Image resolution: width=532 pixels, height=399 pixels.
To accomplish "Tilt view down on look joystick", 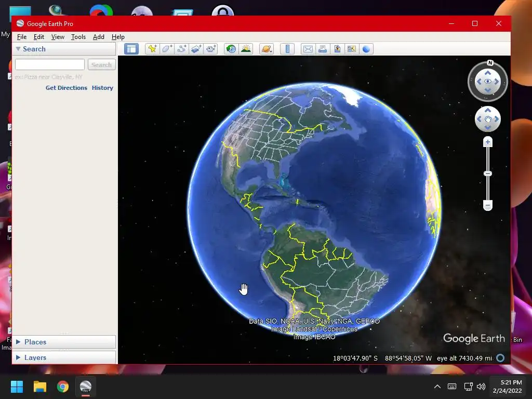I will coord(487,90).
